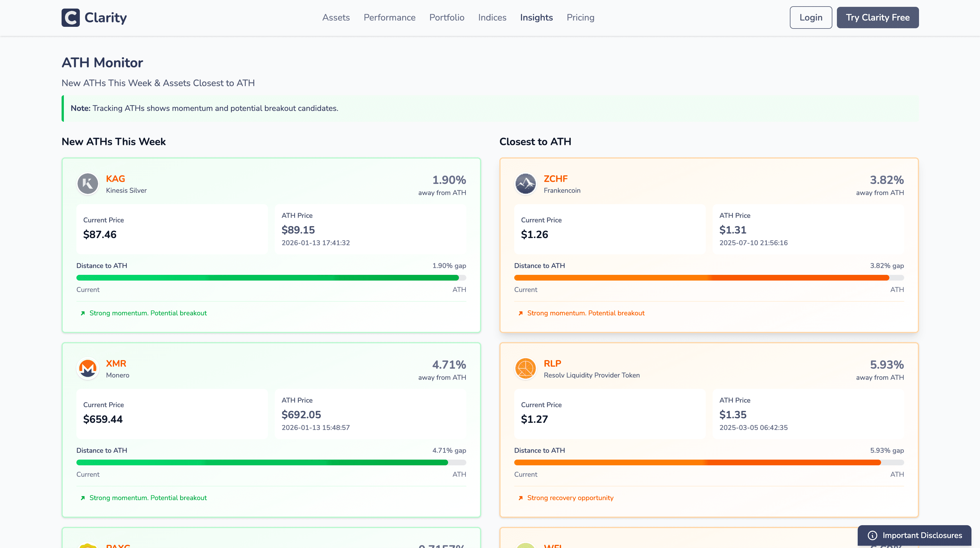
Task: Click the Login button
Action: click(811, 17)
